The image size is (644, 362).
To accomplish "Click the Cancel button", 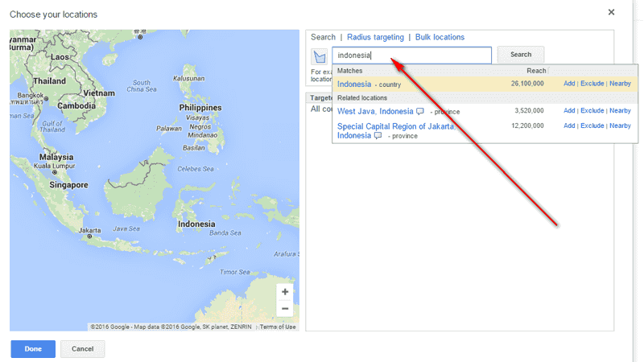I will coord(83,348).
